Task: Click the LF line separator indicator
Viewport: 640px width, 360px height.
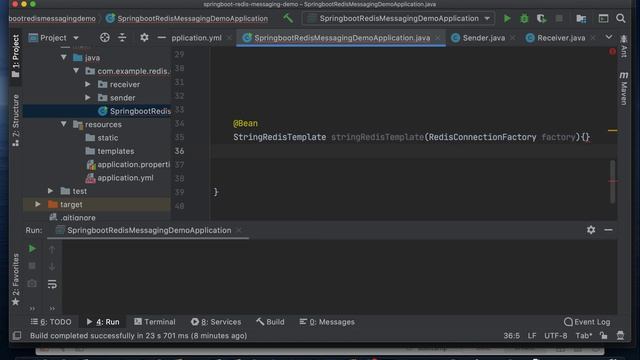Action: [x=532, y=336]
